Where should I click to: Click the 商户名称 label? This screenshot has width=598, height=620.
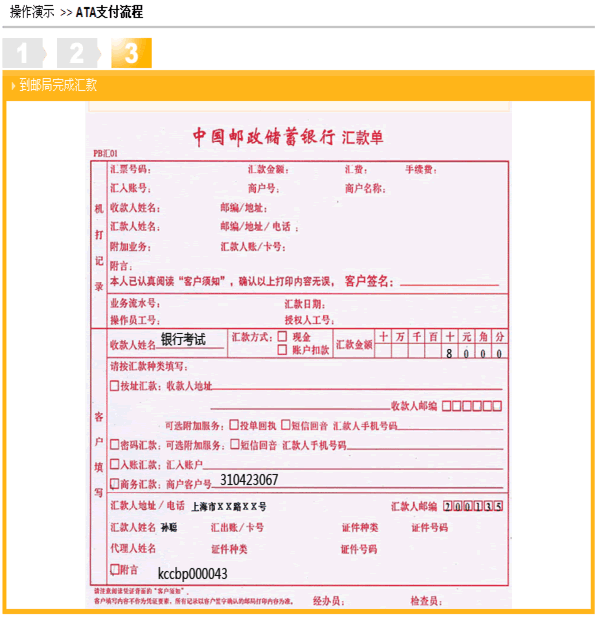(x=365, y=188)
